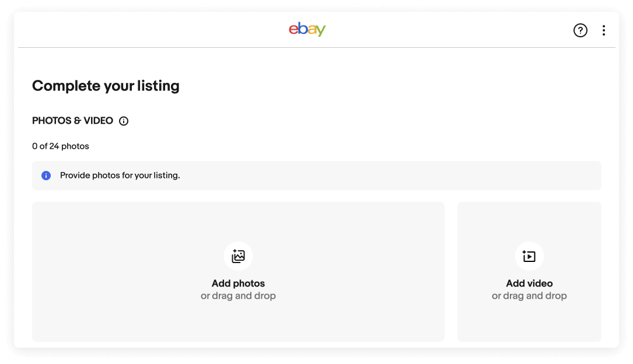
Task: Click the '0 of 24 photos' counter
Action: tap(61, 146)
